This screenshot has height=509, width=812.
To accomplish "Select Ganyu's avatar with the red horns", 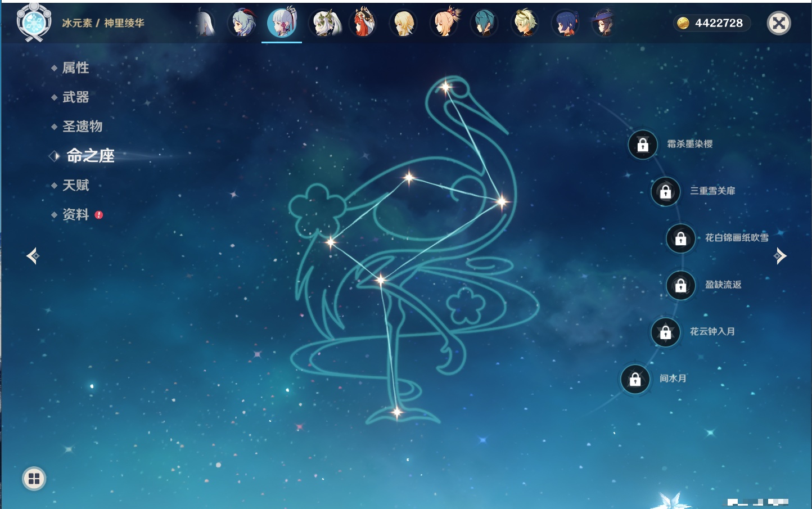I will tap(243, 24).
